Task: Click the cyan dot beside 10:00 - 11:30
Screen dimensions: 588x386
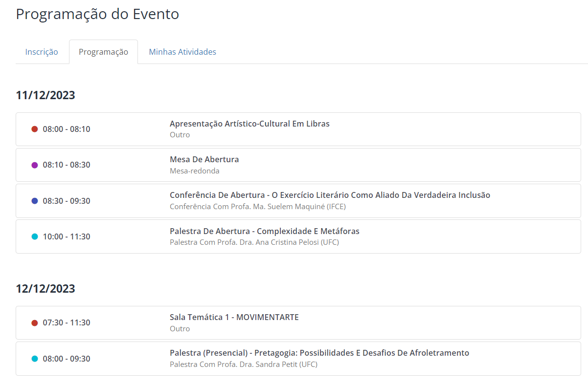Action: coord(35,236)
